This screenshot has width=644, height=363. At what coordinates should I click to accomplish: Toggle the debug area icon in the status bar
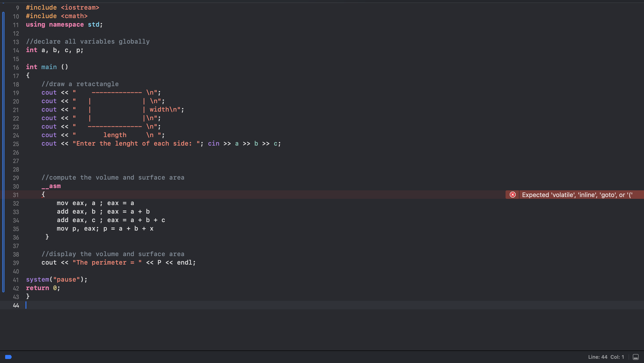(x=636, y=357)
